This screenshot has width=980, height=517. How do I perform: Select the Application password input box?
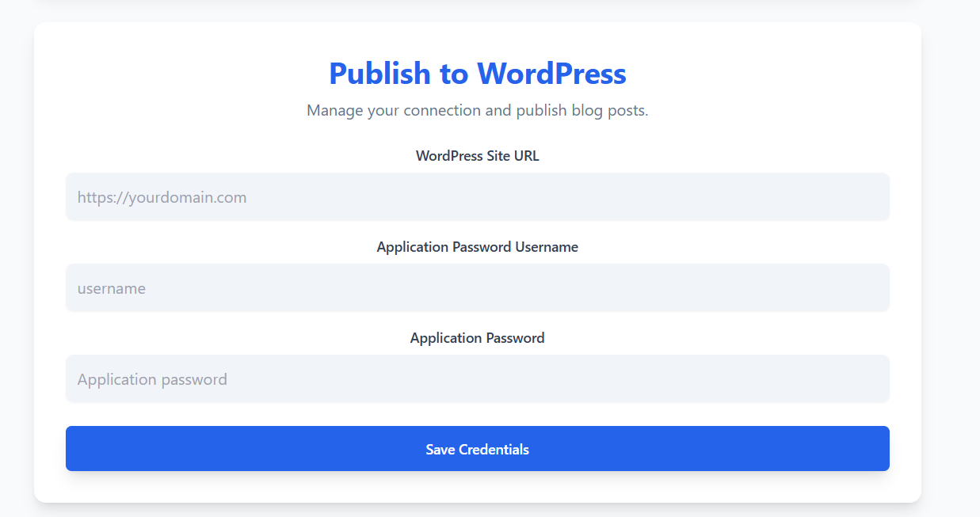pyautogui.click(x=477, y=379)
